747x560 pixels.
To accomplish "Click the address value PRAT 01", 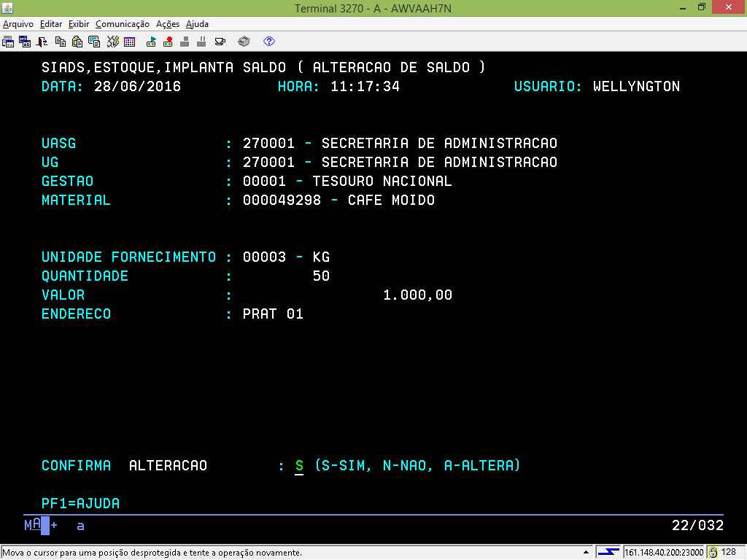I will tap(273, 314).
